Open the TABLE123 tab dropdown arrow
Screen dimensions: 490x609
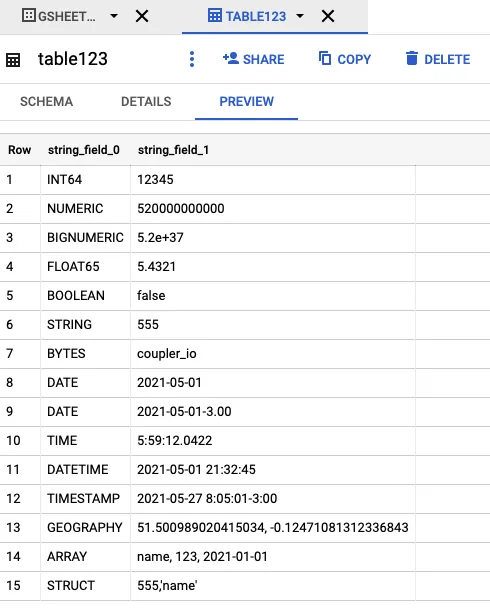pos(300,16)
